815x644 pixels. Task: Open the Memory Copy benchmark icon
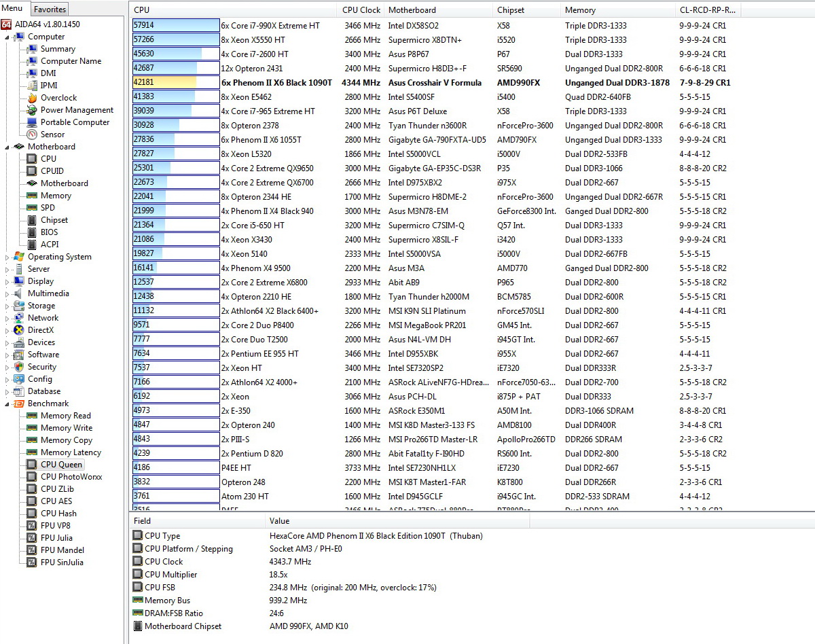pos(32,440)
